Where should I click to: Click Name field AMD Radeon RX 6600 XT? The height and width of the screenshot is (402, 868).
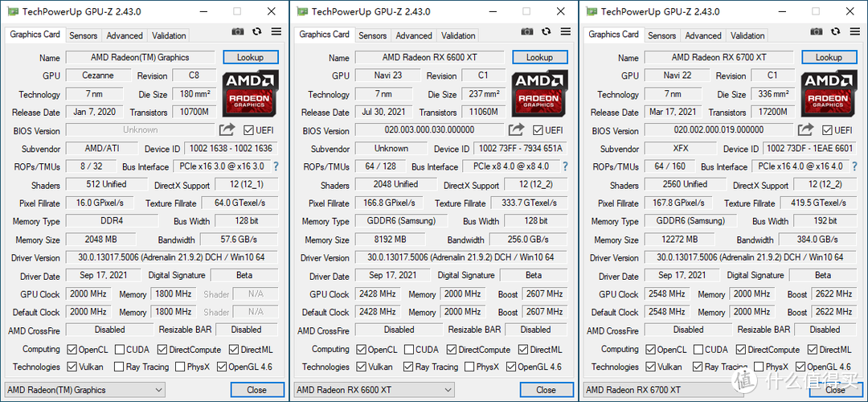[x=429, y=58]
